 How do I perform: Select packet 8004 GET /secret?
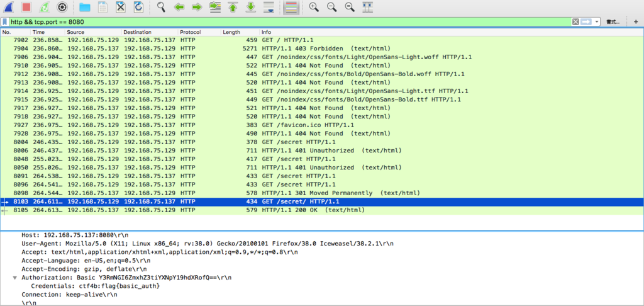[321, 142]
